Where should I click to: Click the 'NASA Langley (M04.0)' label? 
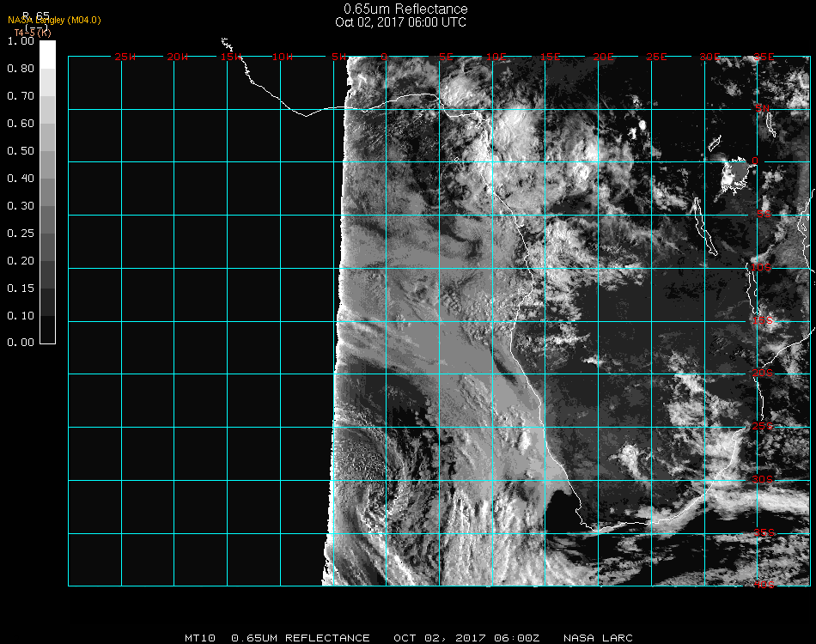click(x=54, y=21)
